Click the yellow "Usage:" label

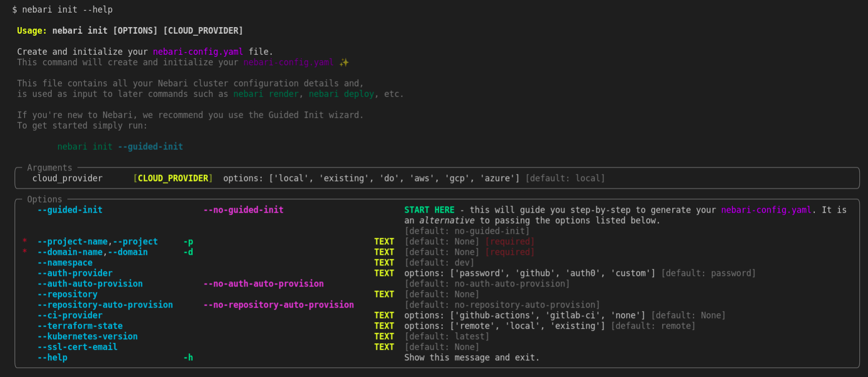pyautogui.click(x=32, y=31)
